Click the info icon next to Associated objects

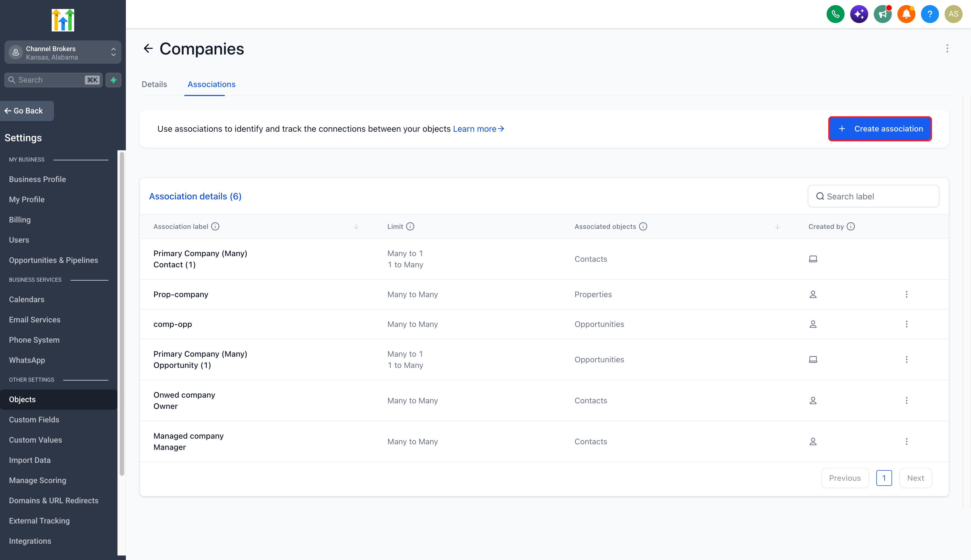[x=643, y=227]
